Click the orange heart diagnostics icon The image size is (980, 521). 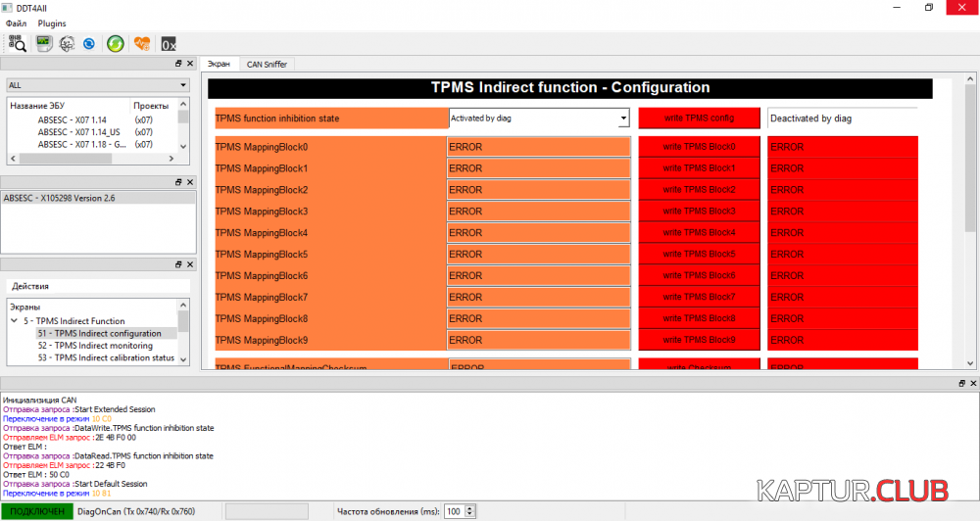pyautogui.click(x=142, y=43)
